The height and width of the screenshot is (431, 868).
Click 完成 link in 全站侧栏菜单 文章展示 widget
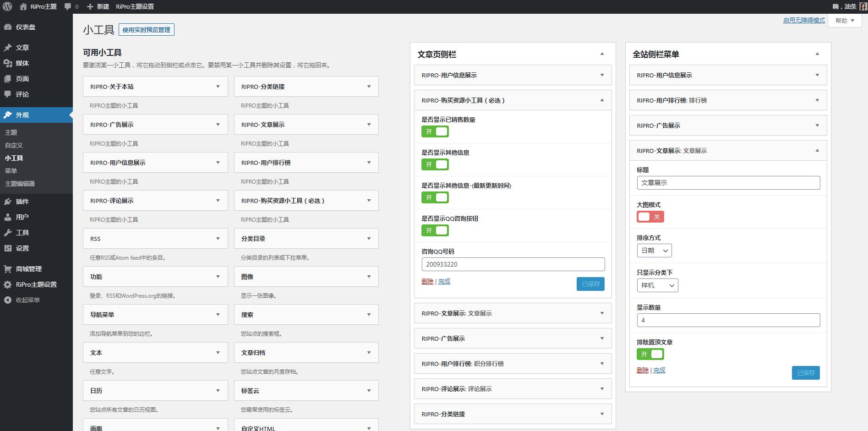tap(659, 370)
